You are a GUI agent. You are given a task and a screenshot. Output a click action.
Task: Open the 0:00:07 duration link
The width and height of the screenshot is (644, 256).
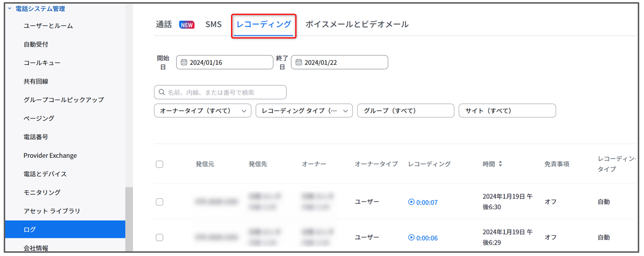pyautogui.click(x=427, y=203)
